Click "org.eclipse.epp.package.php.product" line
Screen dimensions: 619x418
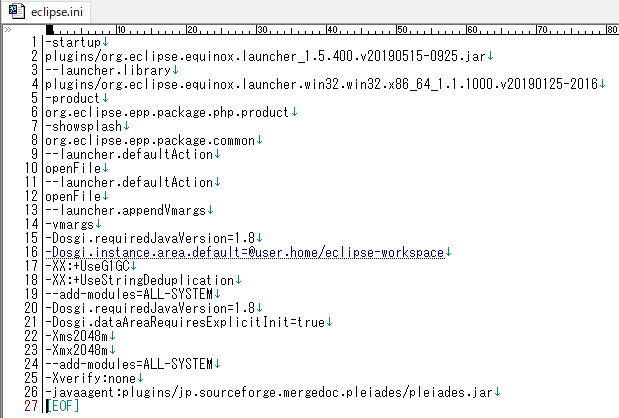[x=167, y=112]
